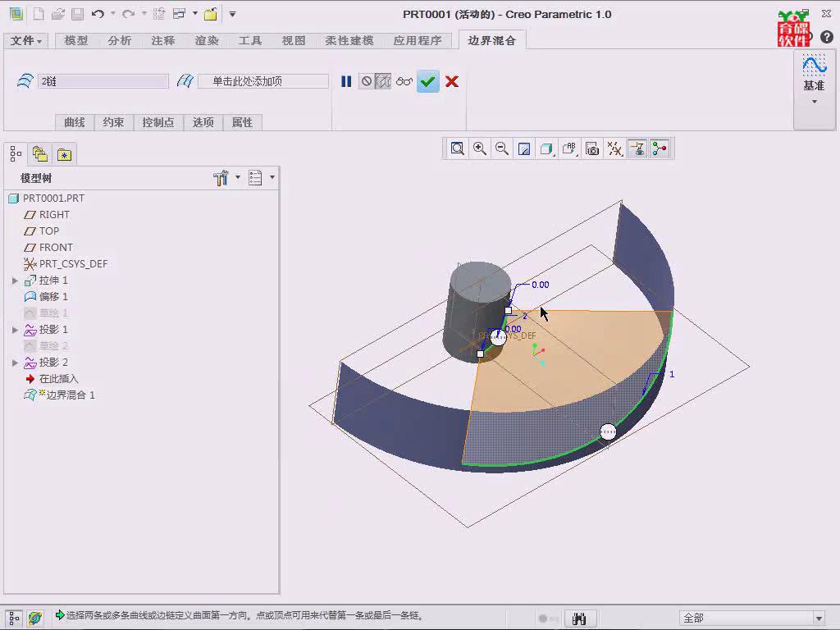Click the Zoom In magnifier icon
The height and width of the screenshot is (630, 840).
tap(479, 148)
